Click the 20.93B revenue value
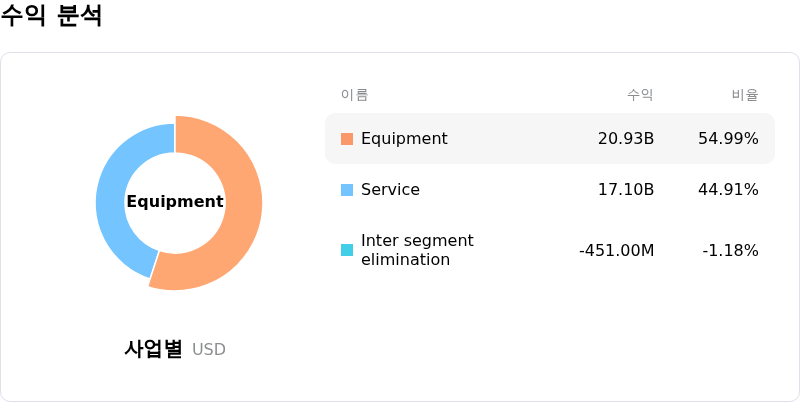 [x=626, y=139]
